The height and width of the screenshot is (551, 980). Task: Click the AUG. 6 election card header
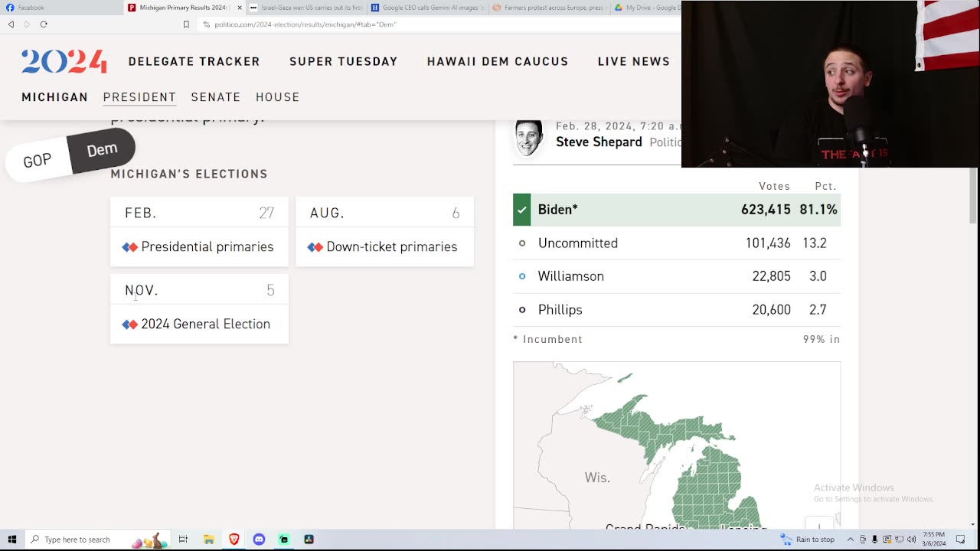point(384,213)
